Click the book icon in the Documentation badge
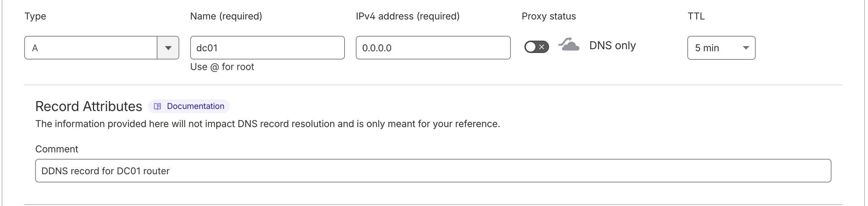Viewport: 868px width, 206px height. tap(157, 106)
